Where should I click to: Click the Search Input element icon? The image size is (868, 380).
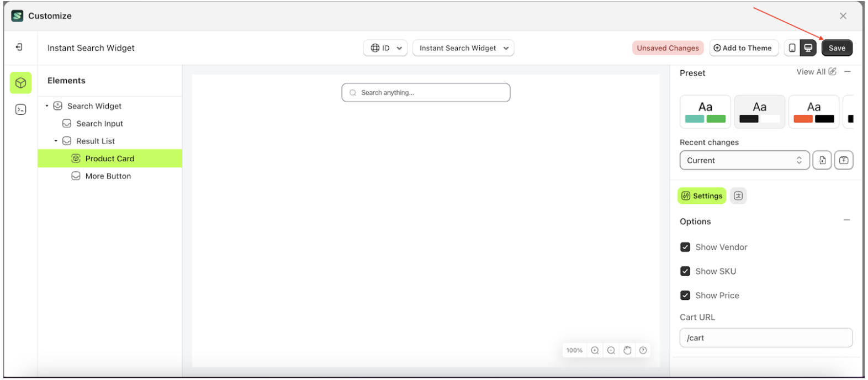pyautogui.click(x=67, y=123)
